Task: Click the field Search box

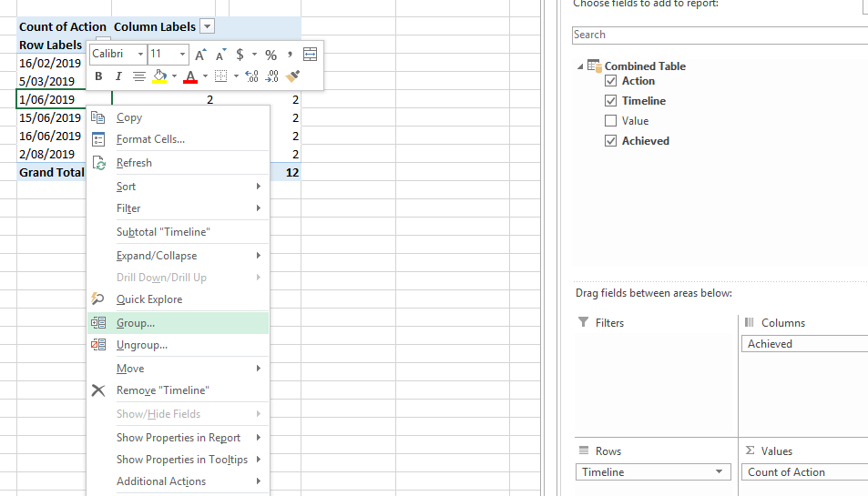Action: (x=720, y=35)
